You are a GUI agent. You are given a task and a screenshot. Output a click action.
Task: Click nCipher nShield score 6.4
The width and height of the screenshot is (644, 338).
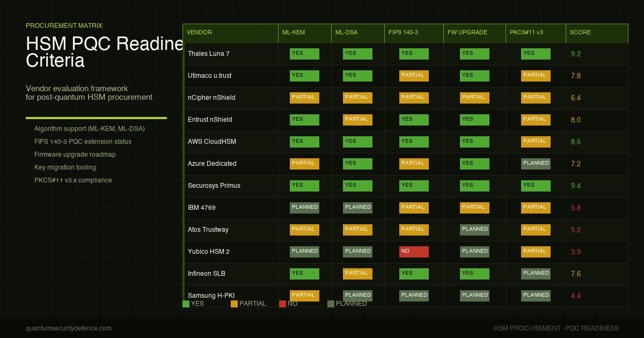(x=576, y=98)
